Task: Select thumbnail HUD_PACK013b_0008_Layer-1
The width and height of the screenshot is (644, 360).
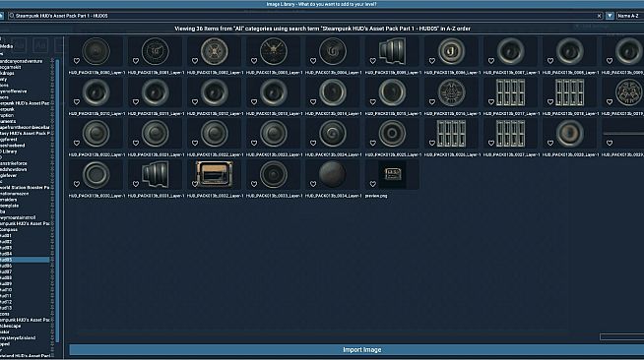Action: coord(569,51)
